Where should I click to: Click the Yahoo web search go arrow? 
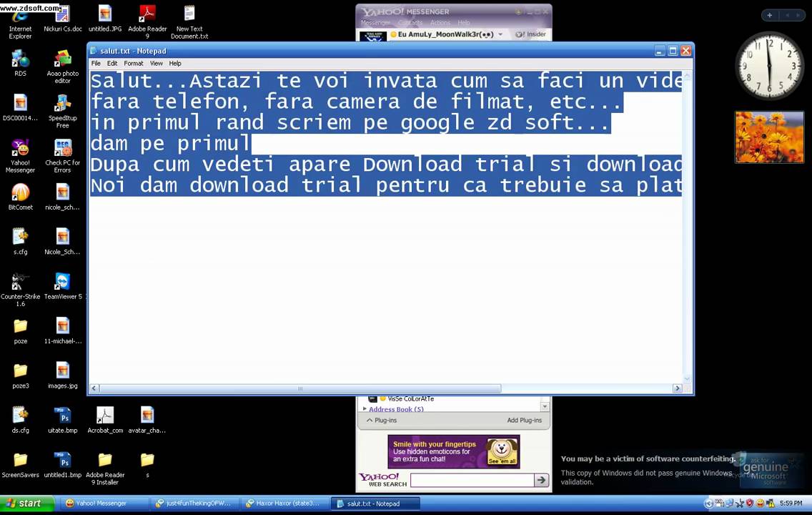[x=541, y=480]
